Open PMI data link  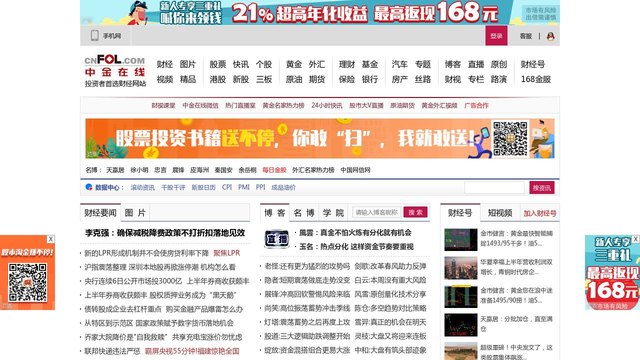pos(244,187)
